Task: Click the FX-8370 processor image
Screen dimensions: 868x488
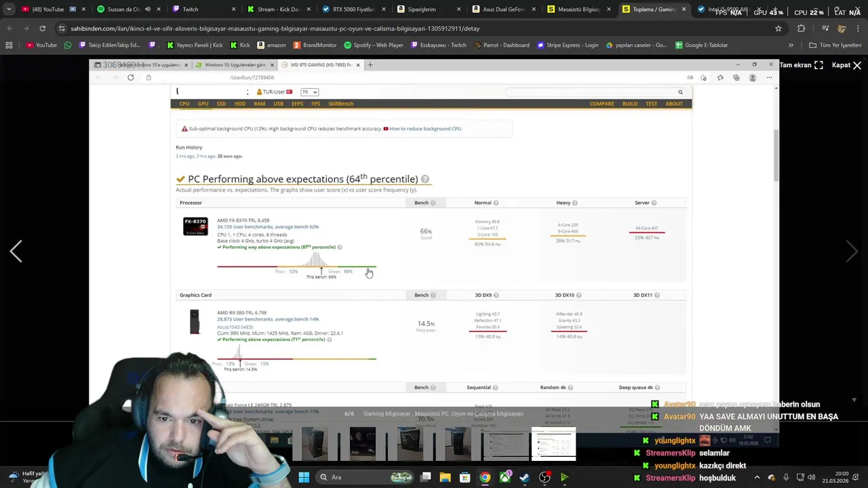Action: pos(195,226)
